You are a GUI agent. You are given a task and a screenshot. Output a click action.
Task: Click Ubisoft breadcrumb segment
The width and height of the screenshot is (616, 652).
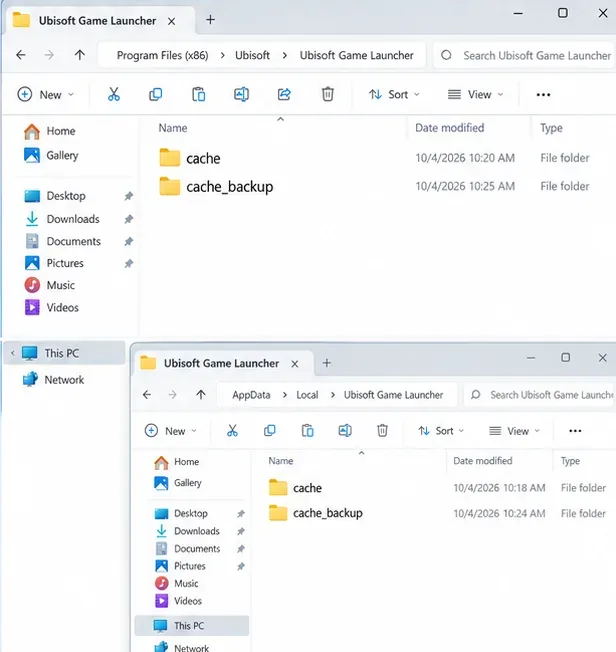point(252,55)
